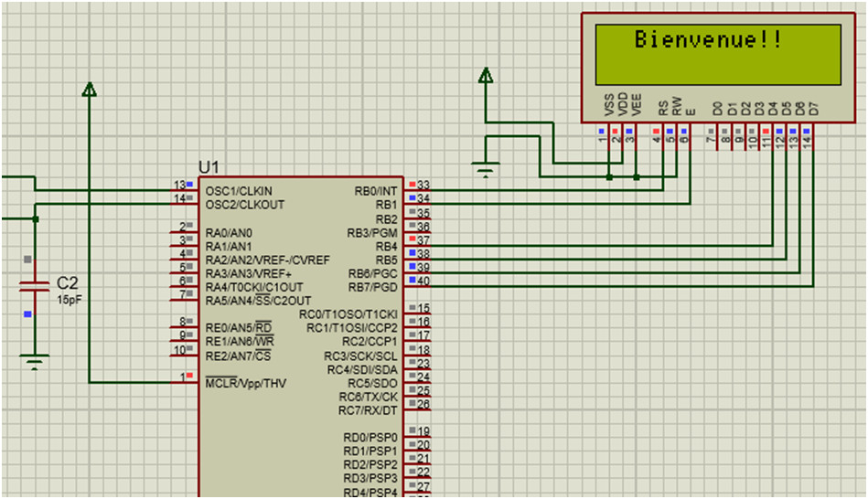The image size is (868, 499).
Task: Click the power terminal arrow above MCLR wire
Action: (x=89, y=89)
